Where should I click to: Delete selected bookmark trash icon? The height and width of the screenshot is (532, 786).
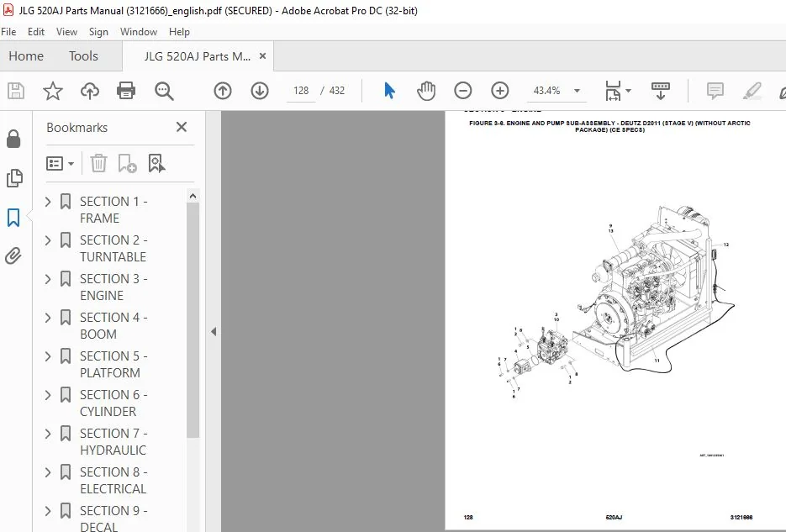tap(98, 163)
